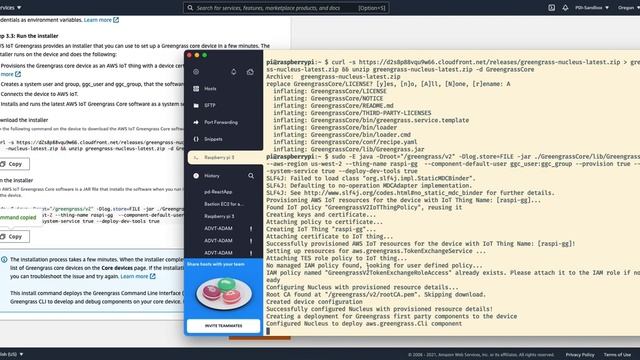Open AWS Terms of Use footer link
This screenshot has height=360, width=640.
[617, 355]
